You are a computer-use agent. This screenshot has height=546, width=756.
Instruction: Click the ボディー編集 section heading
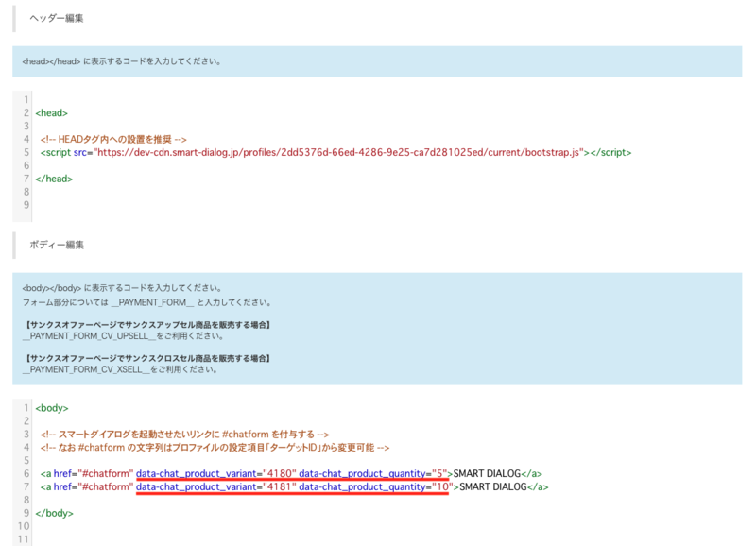coord(57,245)
